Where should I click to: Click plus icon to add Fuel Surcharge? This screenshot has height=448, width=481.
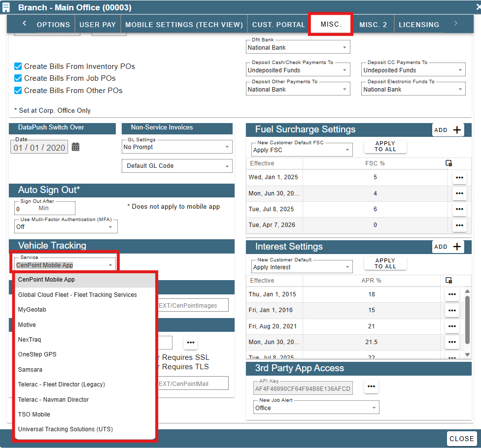(x=457, y=130)
